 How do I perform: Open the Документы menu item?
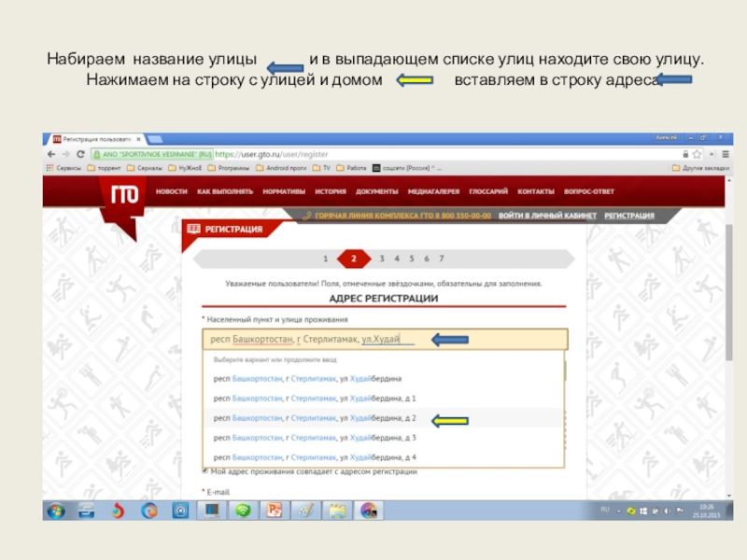(x=377, y=191)
